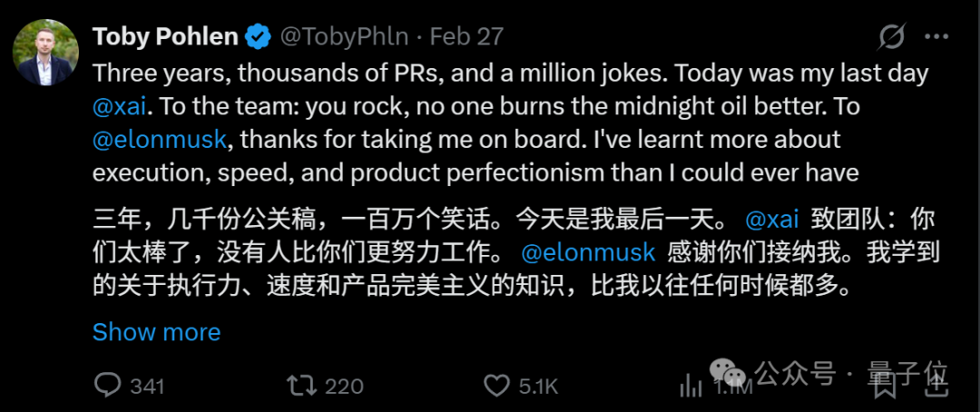
Task: Open the views analytics bar icon
Action: click(691, 386)
